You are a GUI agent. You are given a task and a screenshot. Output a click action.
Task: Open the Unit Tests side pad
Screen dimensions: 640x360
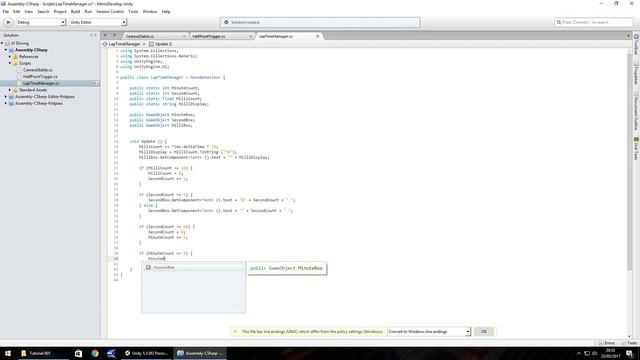click(636, 149)
